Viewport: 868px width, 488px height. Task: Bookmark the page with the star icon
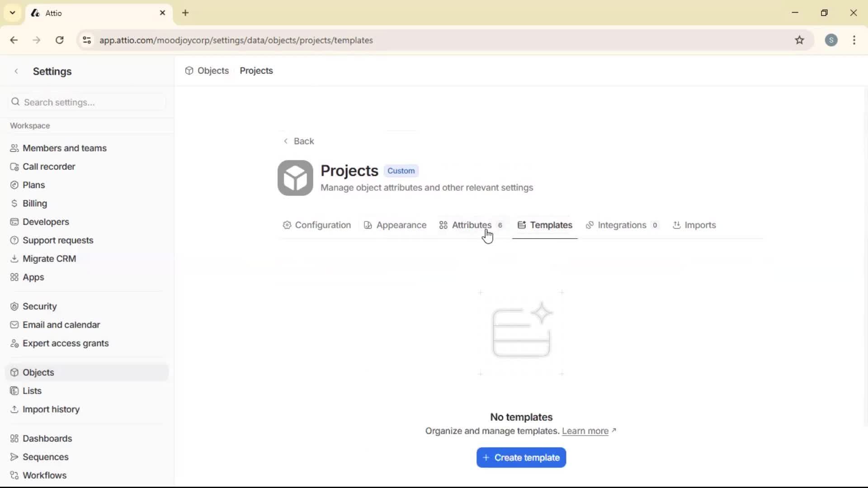(x=800, y=40)
